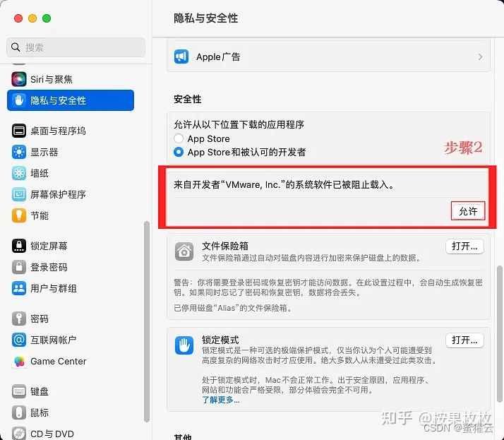Expand the Apple广告 row chevron
Image resolution: width=504 pixels, height=440 pixels.
pos(480,57)
